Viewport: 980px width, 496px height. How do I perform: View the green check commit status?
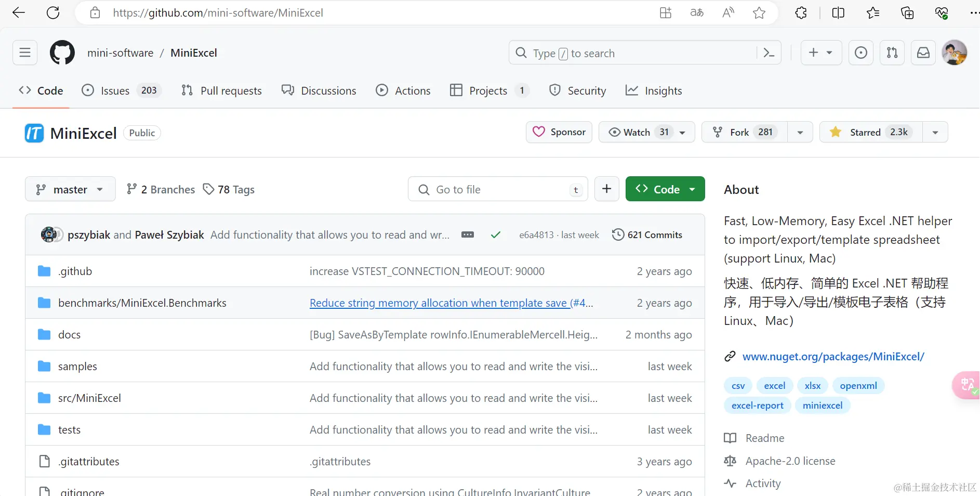[x=496, y=235]
